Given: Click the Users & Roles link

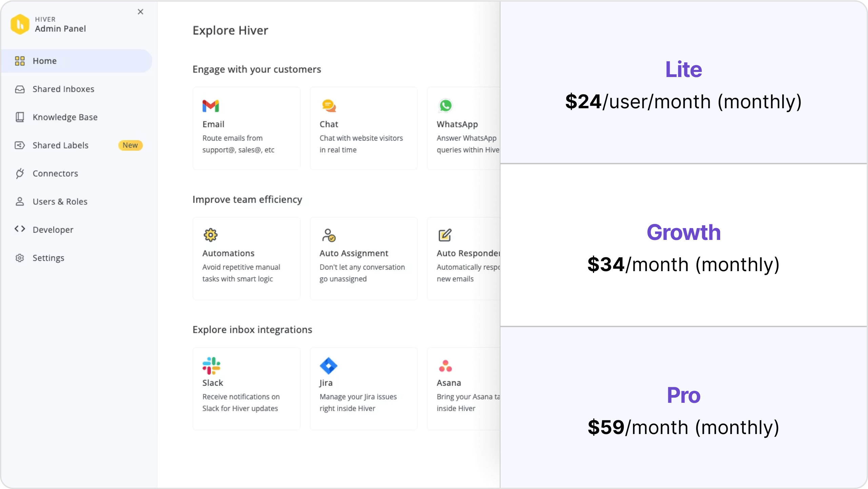Looking at the screenshot, I should click(60, 202).
